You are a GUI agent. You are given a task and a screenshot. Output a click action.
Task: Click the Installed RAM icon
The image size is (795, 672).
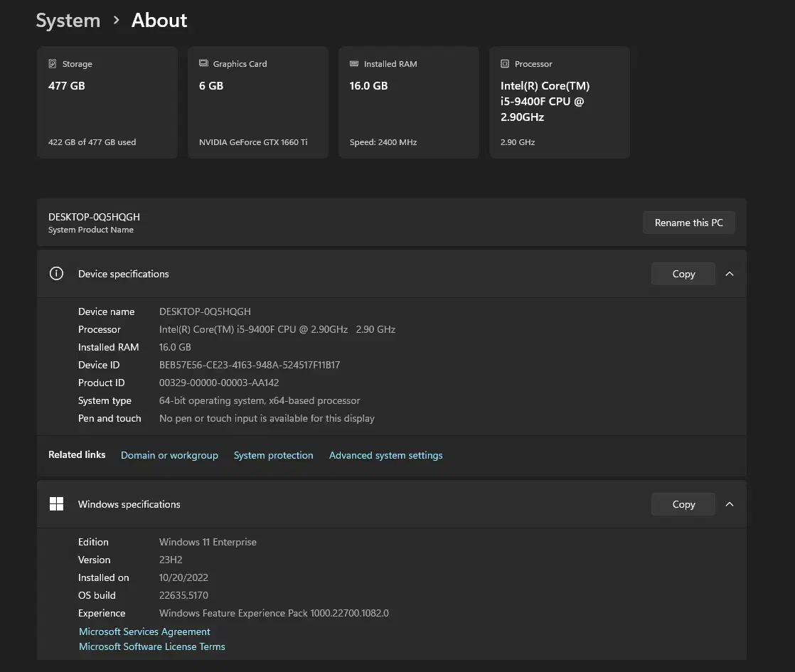click(x=354, y=64)
